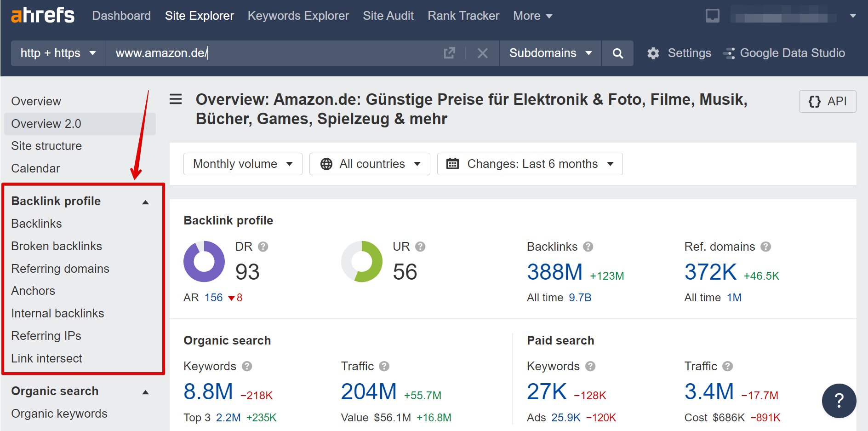Click the tooltip icon next to Backlinks metric

[x=588, y=247]
